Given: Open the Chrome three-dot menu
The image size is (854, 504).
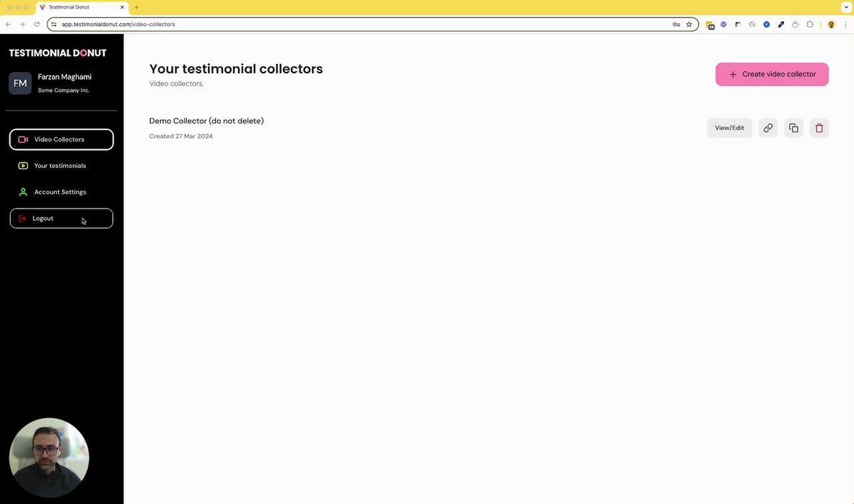Looking at the screenshot, I should coord(845,25).
